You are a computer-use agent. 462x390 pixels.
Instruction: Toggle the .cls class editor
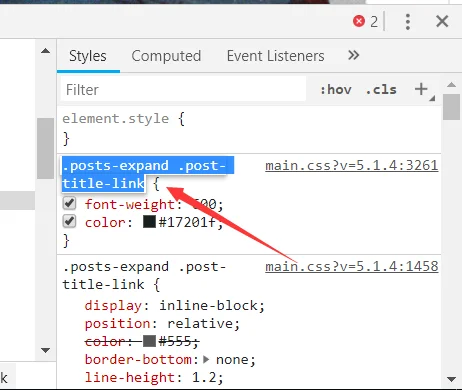tap(381, 90)
